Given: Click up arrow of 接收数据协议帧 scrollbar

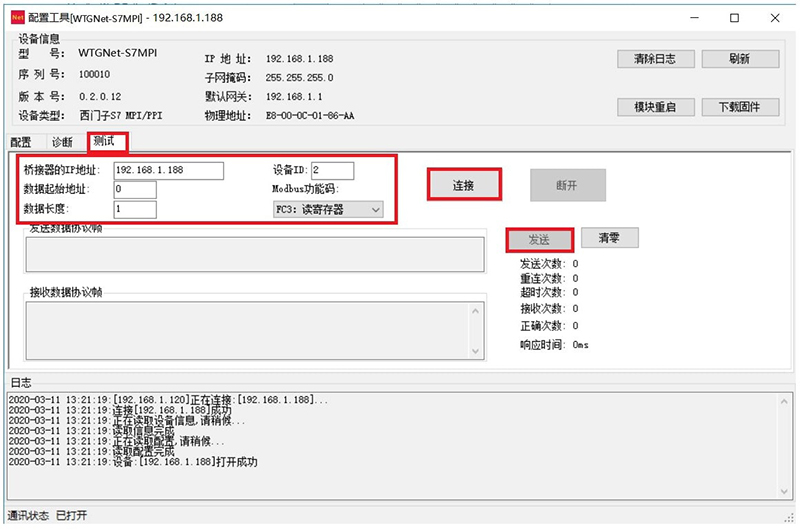Looking at the screenshot, I should click(476, 311).
